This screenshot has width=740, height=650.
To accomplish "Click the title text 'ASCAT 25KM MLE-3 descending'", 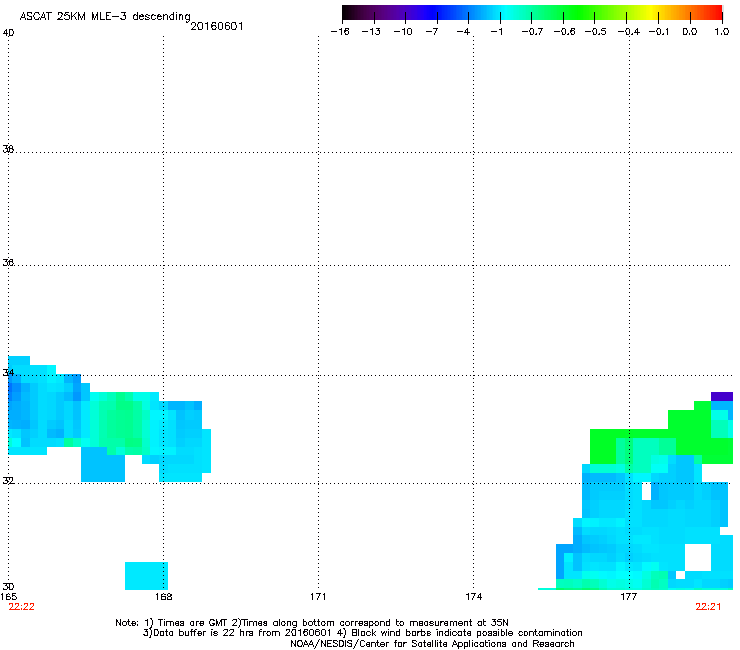I will click(105, 16).
